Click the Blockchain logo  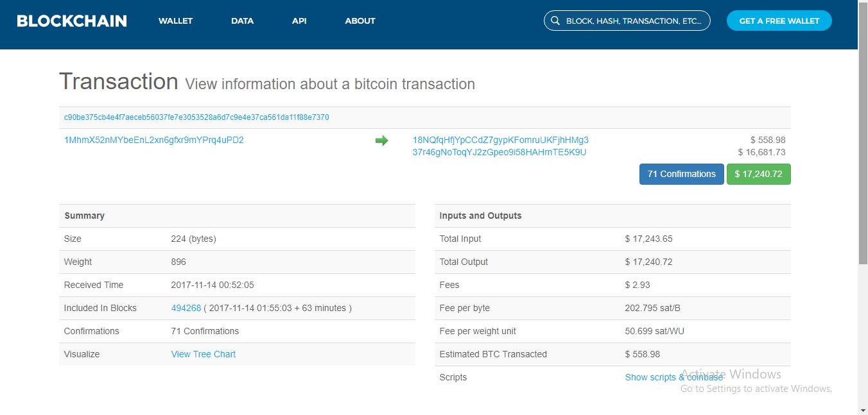(72, 21)
